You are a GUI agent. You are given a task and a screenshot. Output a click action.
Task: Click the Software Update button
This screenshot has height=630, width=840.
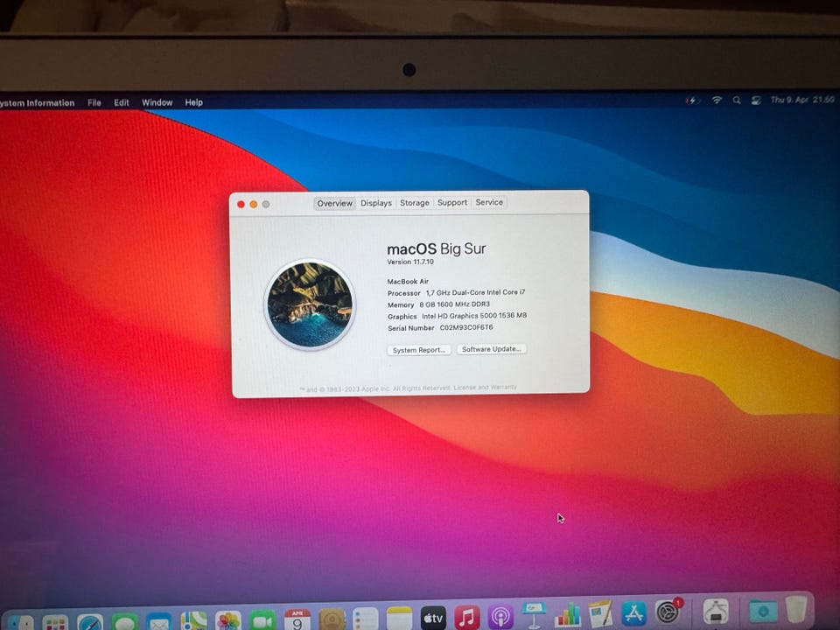(x=492, y=349)
